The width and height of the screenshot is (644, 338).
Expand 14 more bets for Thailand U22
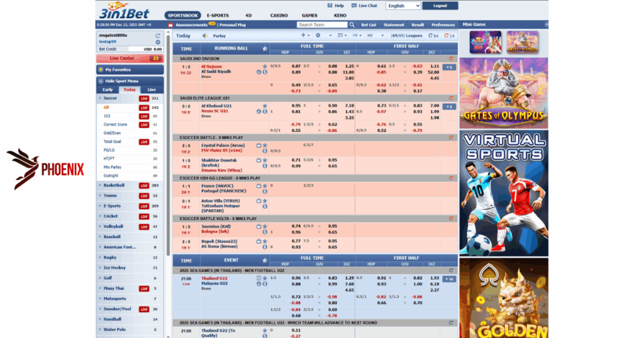(x=449, y=279)
